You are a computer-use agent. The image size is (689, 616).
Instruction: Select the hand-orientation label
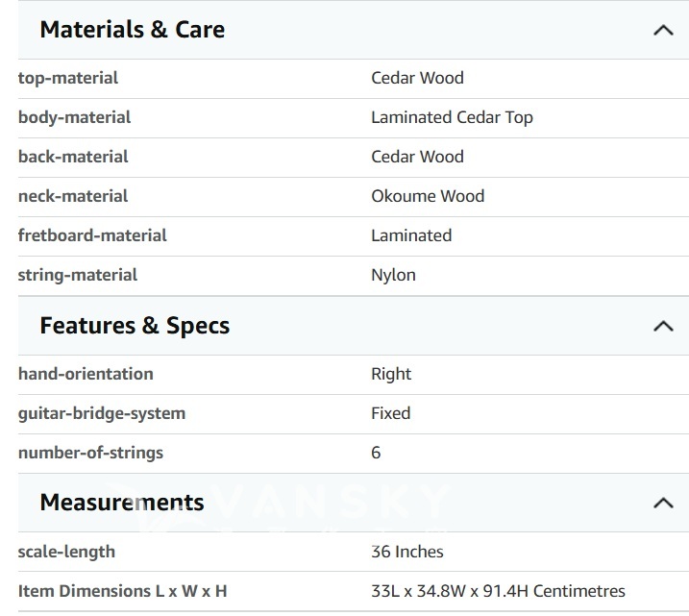pyautogui.click(x=86, y=374)
